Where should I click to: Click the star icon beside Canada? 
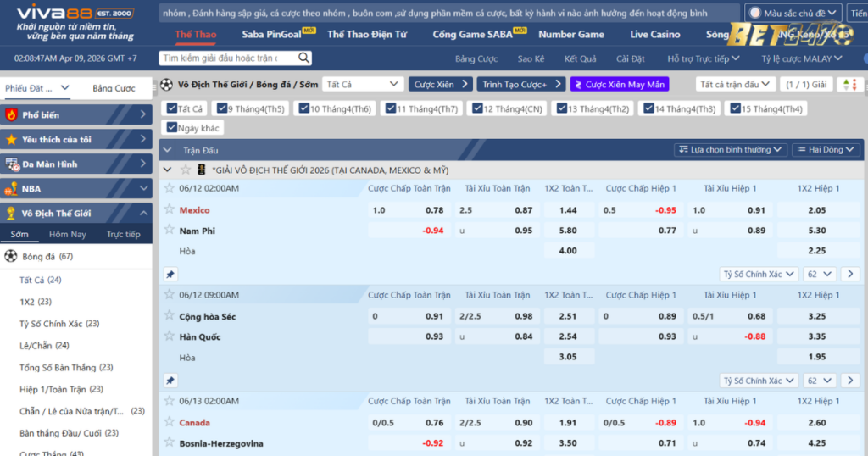pos(170,422)
